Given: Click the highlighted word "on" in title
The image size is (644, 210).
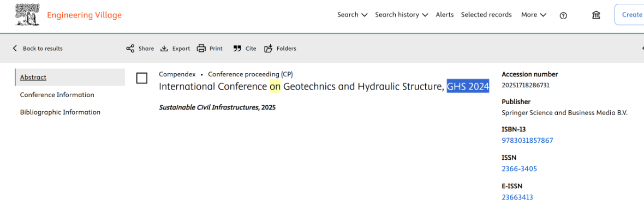Looking at the screenshot, I should pos(275,87).
